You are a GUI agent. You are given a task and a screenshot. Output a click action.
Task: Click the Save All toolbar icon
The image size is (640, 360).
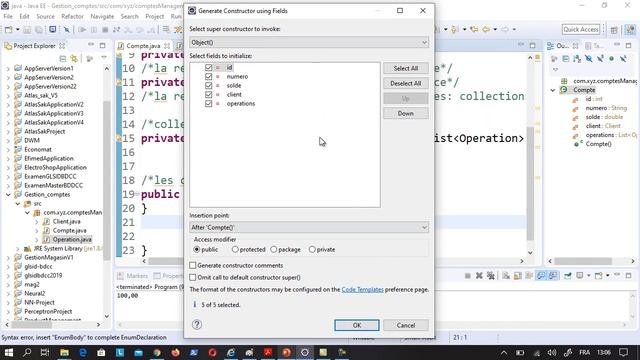tap(39, 29)
